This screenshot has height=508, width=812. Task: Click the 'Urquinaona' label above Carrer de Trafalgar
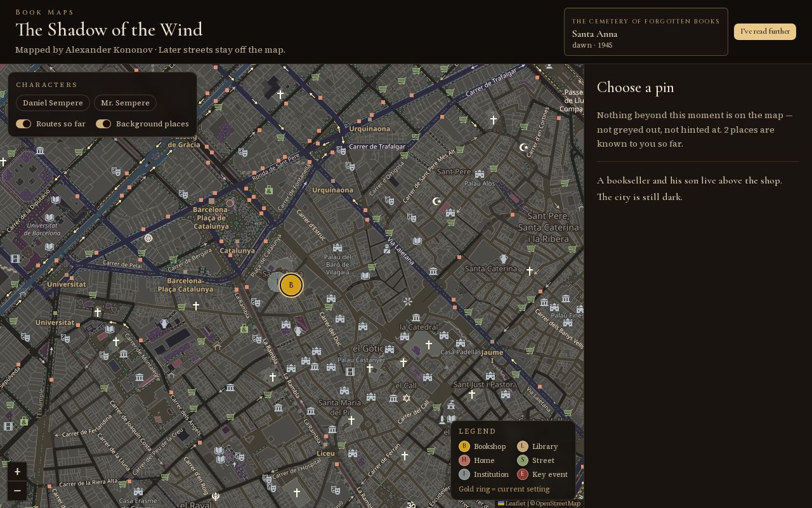point(370,129)
